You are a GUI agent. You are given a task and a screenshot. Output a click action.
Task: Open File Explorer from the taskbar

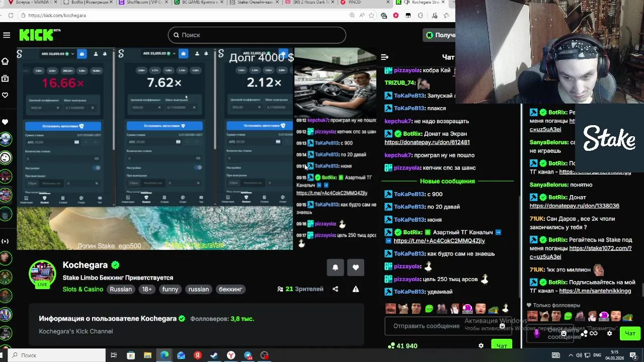147,355
